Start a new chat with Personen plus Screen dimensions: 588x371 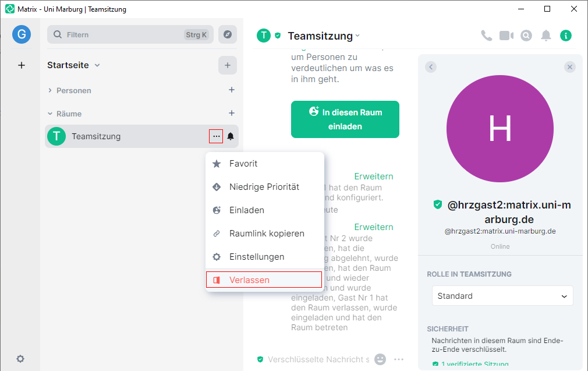232,90
